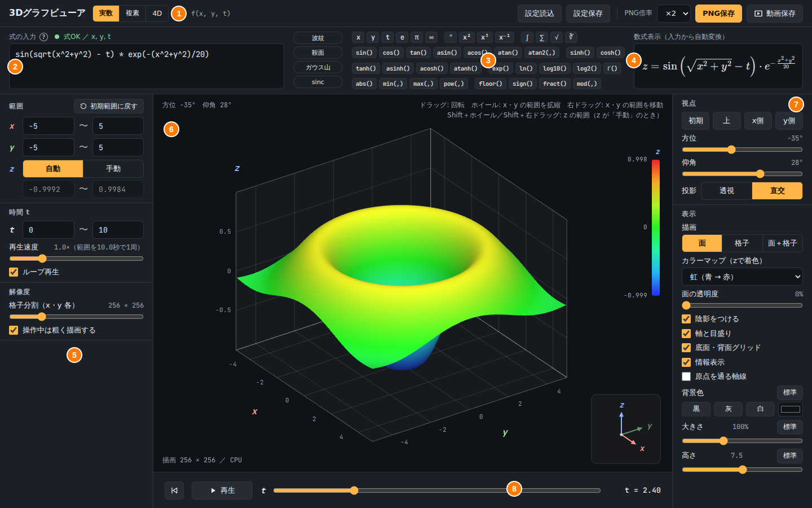Click the 設定読込 button
The image size is (812, 508).
coord(540,14)
